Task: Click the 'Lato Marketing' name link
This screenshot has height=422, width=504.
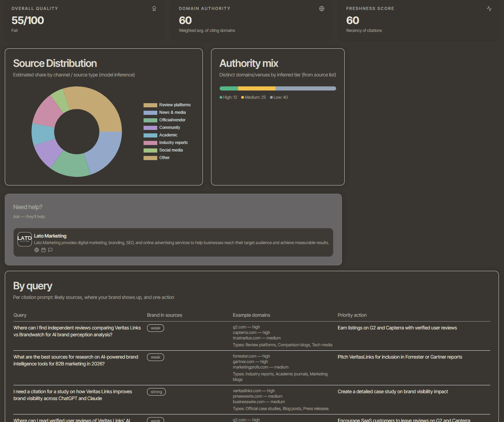Action: pos(50,236)
